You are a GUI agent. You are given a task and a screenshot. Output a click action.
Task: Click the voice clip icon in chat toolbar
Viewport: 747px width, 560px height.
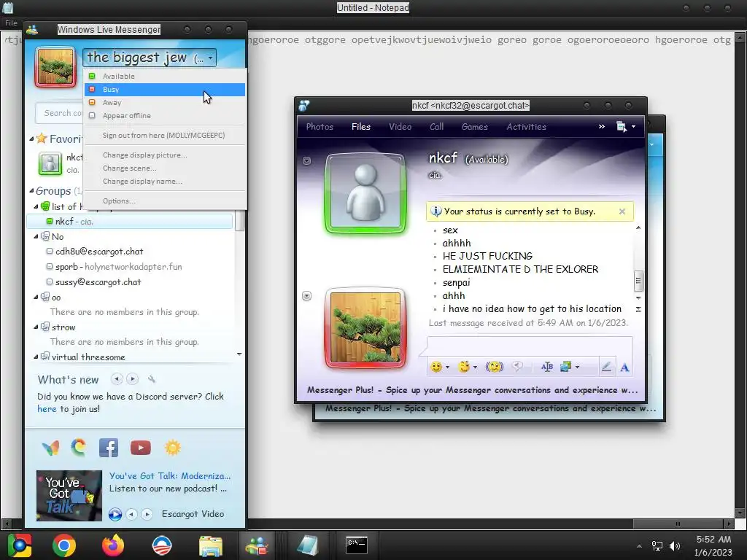517,367
